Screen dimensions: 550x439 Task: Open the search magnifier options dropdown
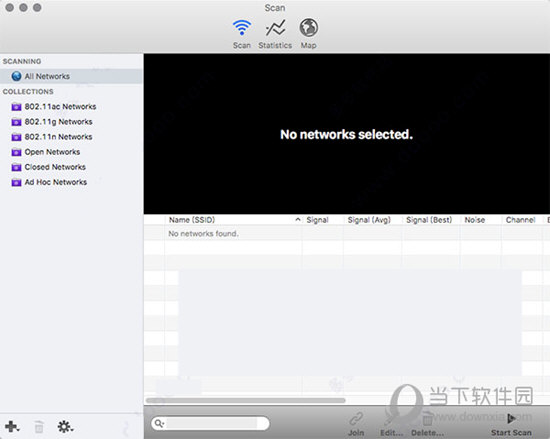(x=160, y=423)
